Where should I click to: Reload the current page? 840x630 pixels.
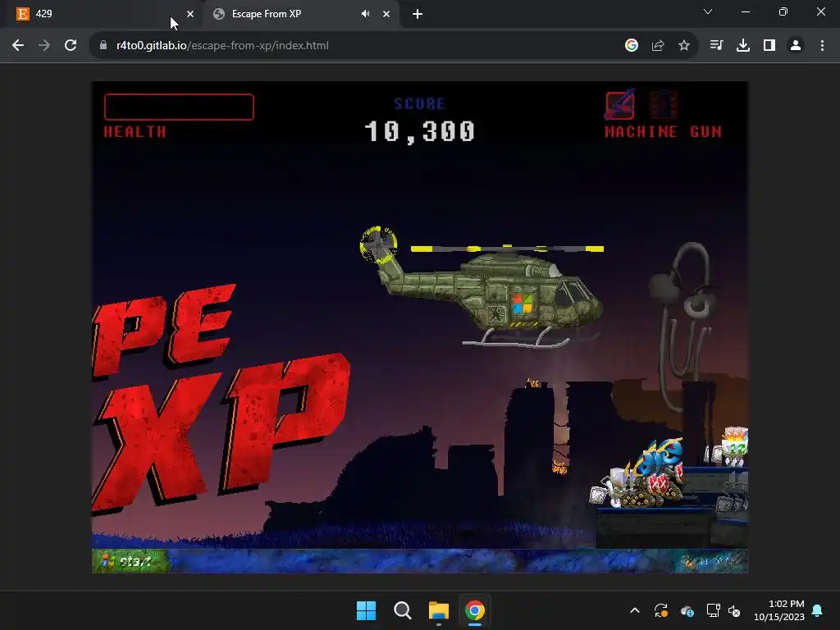71,46
